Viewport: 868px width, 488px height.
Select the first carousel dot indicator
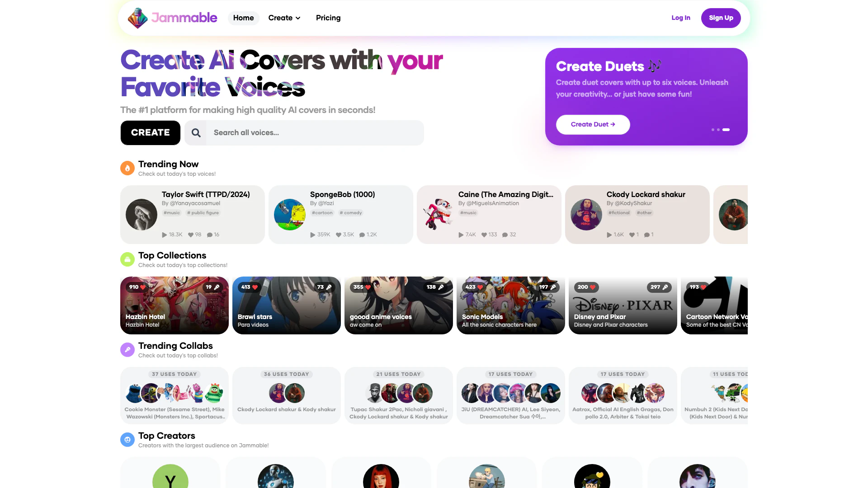(713, 130)
